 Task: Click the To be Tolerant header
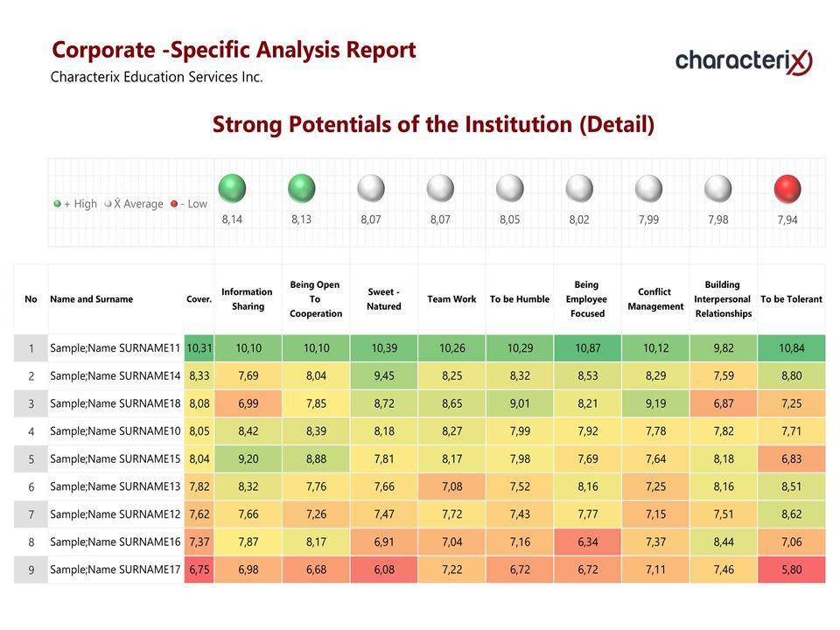(791, 299)
